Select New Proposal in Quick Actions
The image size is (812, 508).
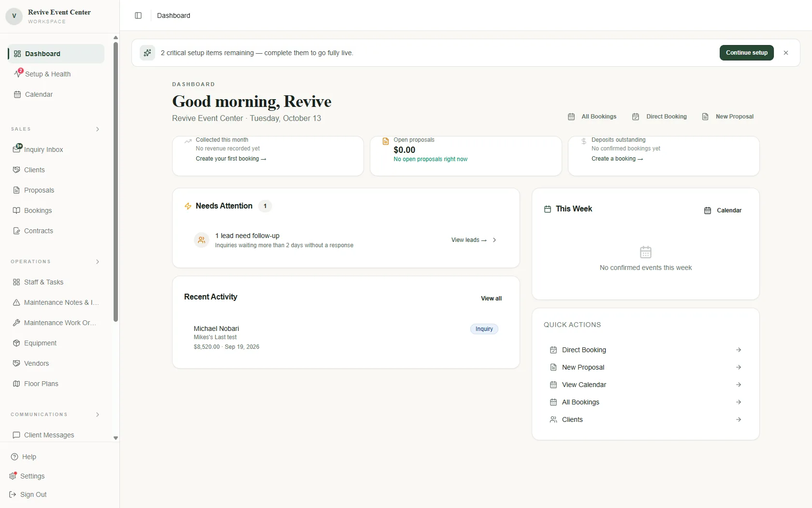(x=646, y=367)
